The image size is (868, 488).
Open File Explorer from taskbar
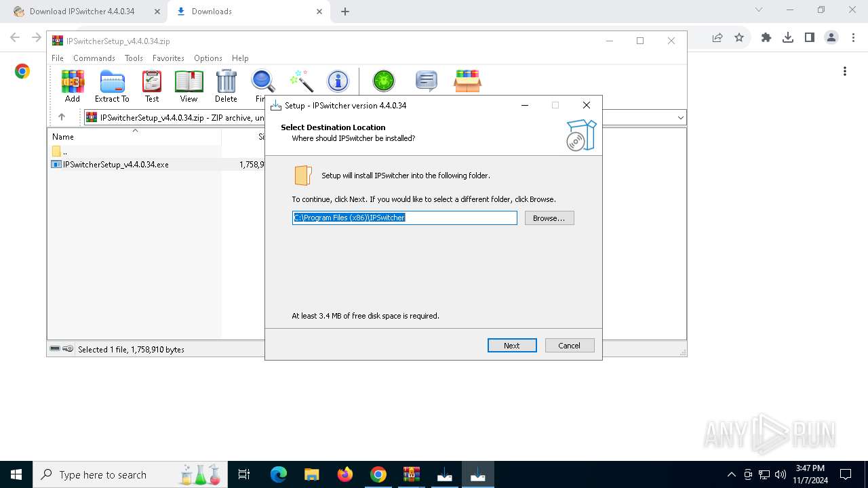(311, 474)
